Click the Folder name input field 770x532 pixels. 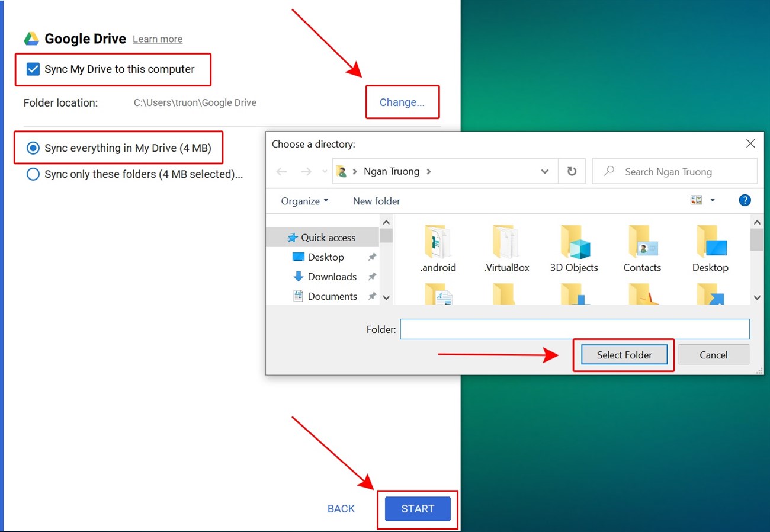[x=575, y=329]
